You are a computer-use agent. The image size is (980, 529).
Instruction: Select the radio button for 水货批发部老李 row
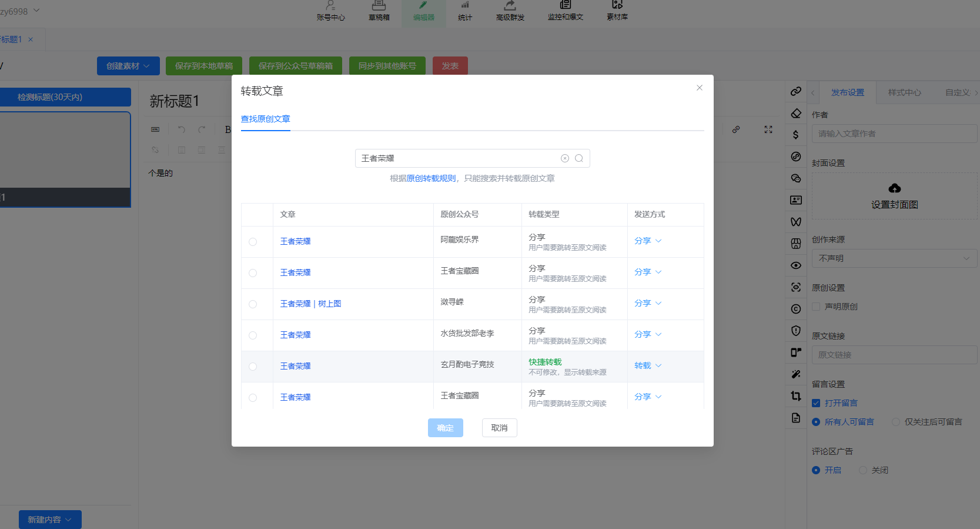[x=253, y=335]
